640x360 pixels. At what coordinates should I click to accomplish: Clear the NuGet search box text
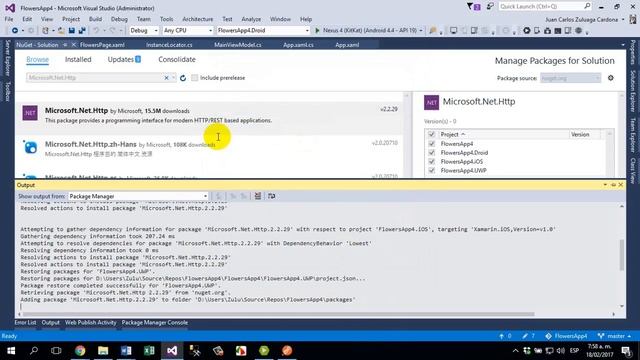(166, 78)
